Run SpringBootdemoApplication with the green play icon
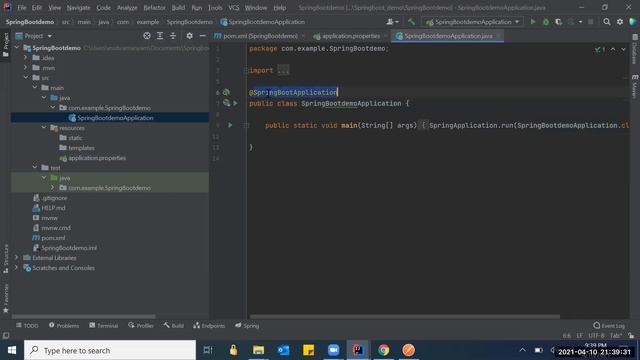The height and width of the screenshot is (360, 640). coord(533,22)
